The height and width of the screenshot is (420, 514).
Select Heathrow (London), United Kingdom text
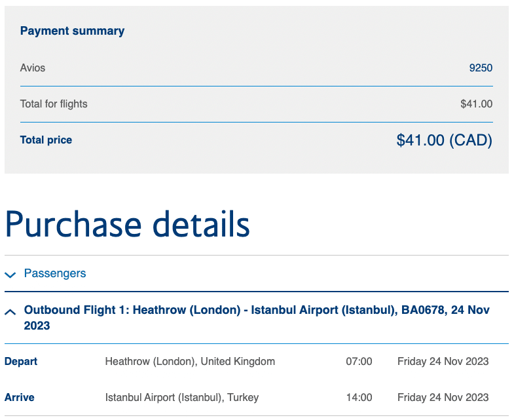pos(190,361)
